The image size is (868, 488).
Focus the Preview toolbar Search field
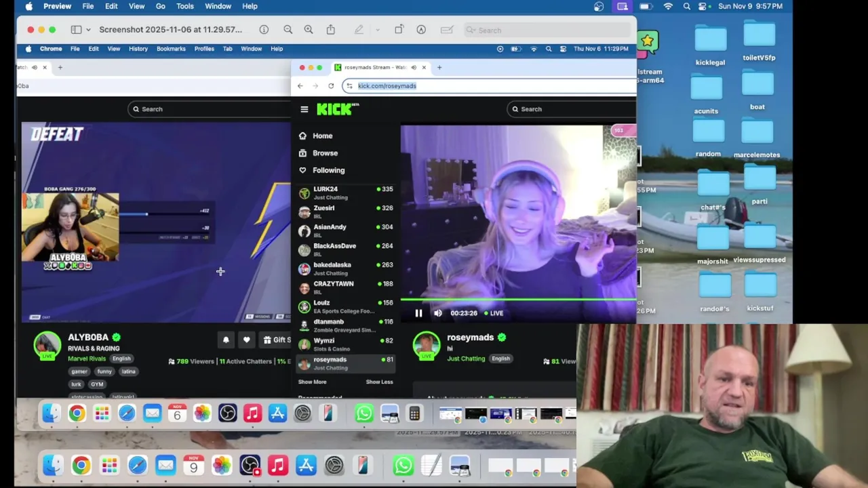(x=547, y=30)
